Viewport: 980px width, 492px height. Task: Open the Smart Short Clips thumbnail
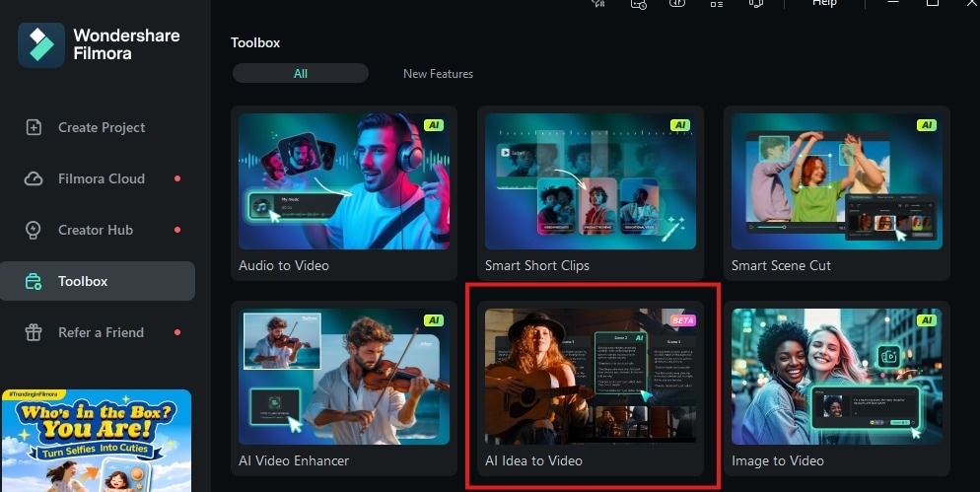pyautogui.click(x=591, y=181)
